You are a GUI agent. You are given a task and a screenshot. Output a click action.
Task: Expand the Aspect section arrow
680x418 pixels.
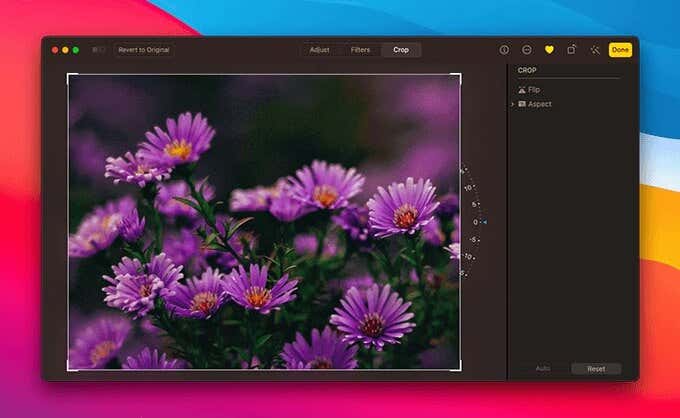(x=512, y=104)
